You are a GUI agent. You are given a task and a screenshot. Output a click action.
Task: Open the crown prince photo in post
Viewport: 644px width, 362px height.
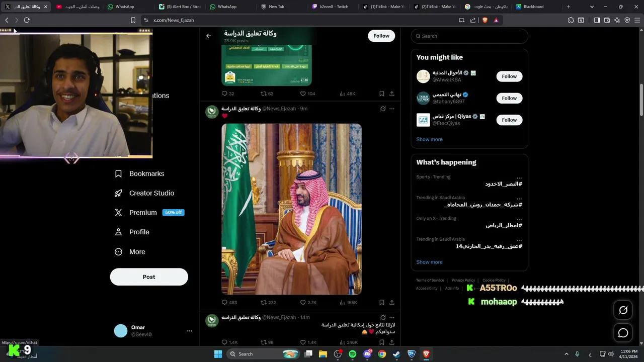[x=291, y=209]
